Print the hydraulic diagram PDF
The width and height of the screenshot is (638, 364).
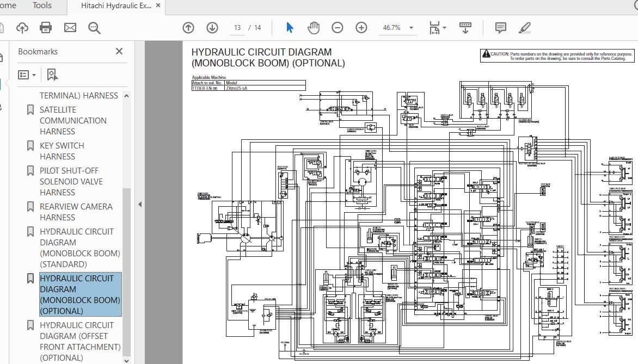(46, 27)
